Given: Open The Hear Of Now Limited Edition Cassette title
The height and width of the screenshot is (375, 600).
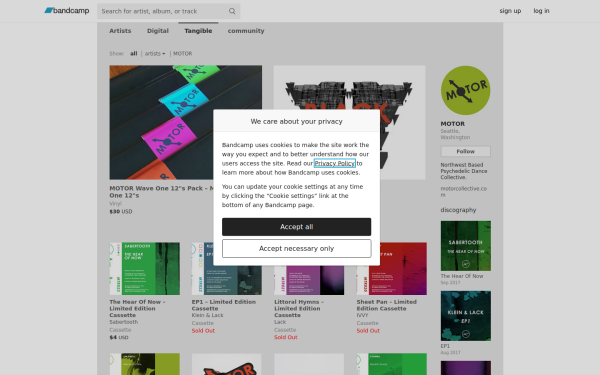Looking at the screenshot, I should pyautogui.click(x=137, y=308).
